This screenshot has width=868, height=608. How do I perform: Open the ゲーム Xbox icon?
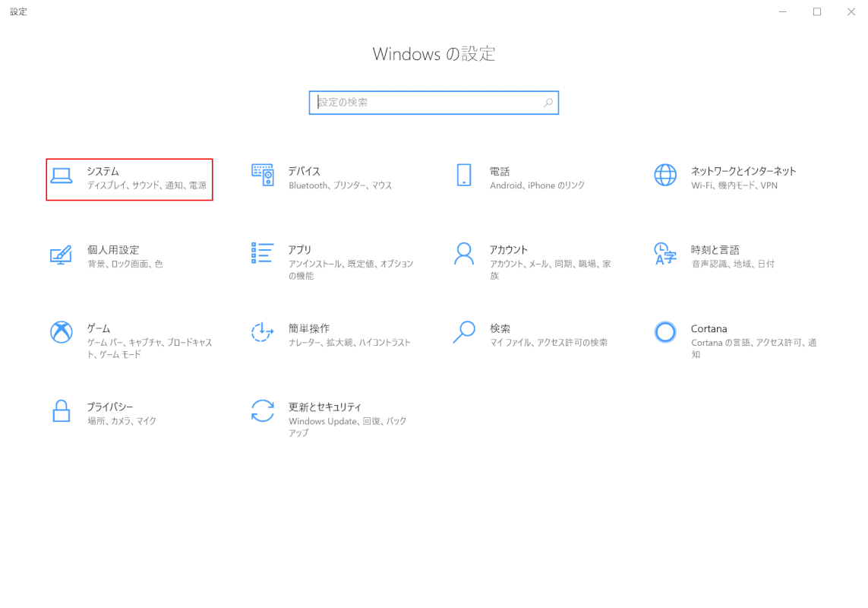click(61, 333)
